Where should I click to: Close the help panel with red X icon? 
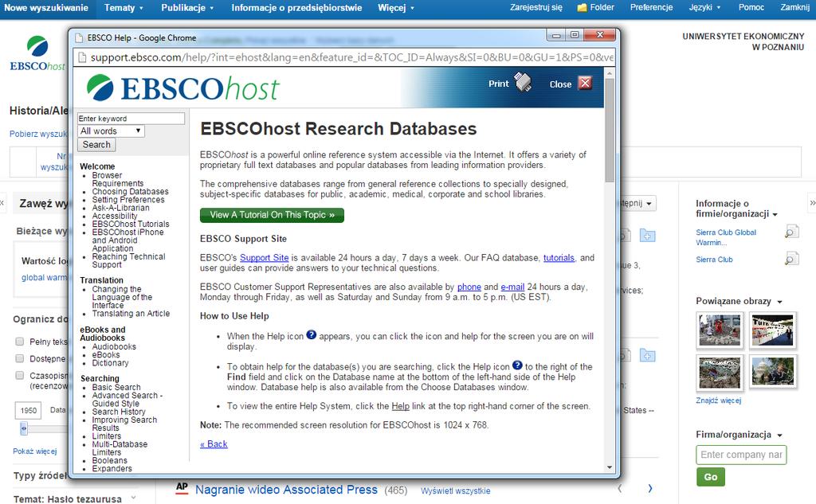pyautogui.click(x=586, y=84)
